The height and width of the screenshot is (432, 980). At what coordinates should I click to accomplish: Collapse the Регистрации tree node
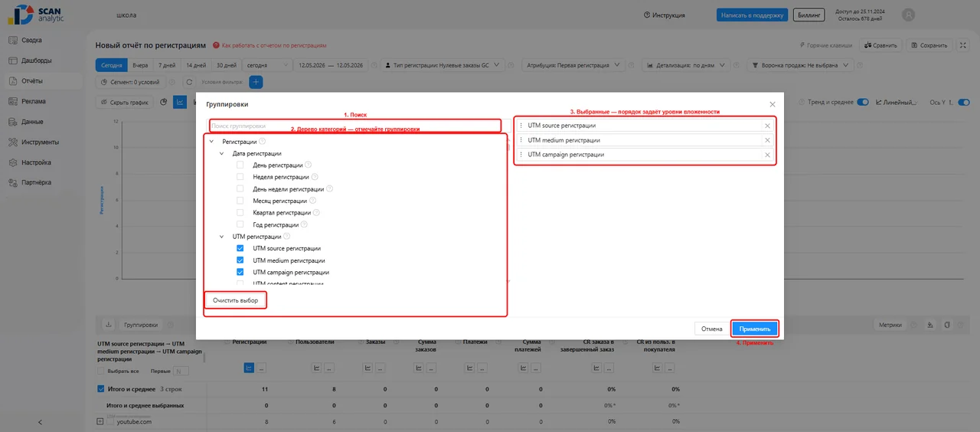click(212, 142)
